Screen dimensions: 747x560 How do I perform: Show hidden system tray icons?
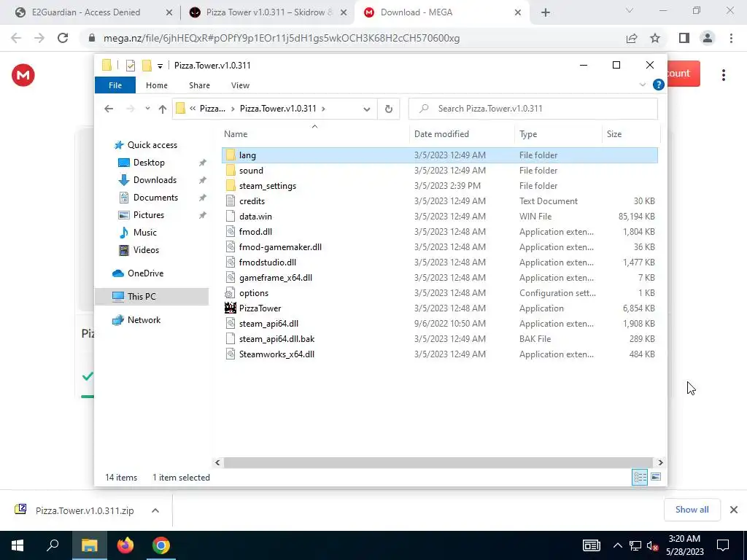coord(617,545)
